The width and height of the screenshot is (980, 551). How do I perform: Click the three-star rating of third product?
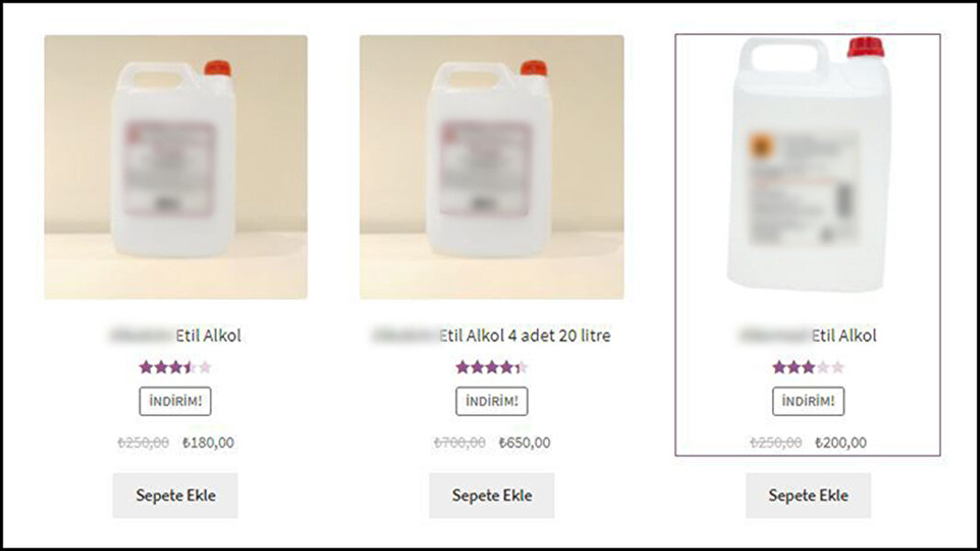[x=808, y=367]
